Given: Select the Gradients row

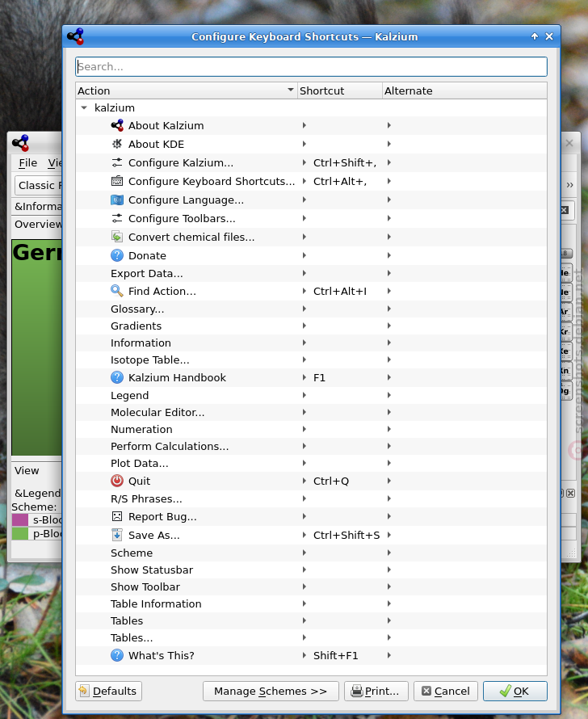Looking at the screenshot, I should pyautogui.click(x=311, y=326).
